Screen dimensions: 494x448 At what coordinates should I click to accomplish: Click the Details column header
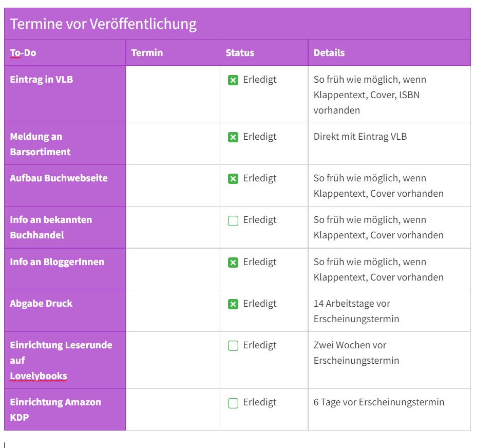[x=329, y=52]
